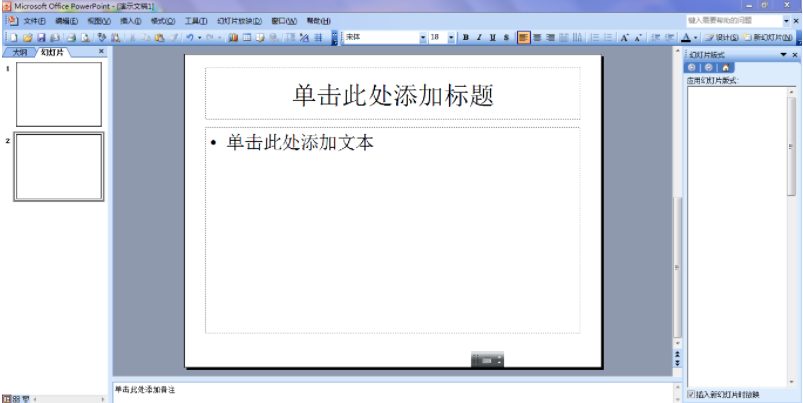Undo the last action
This screenshot has width=803, height=403.
click(189, 37)
